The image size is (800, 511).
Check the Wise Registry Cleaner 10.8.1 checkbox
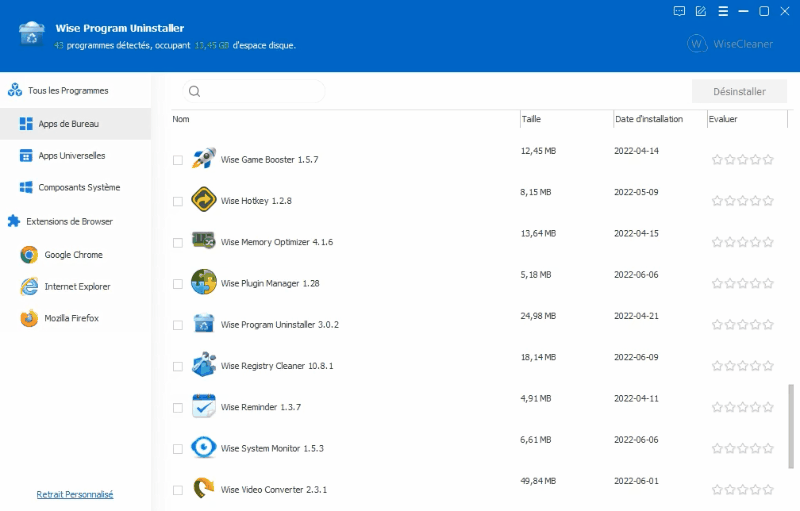point(178,367)
